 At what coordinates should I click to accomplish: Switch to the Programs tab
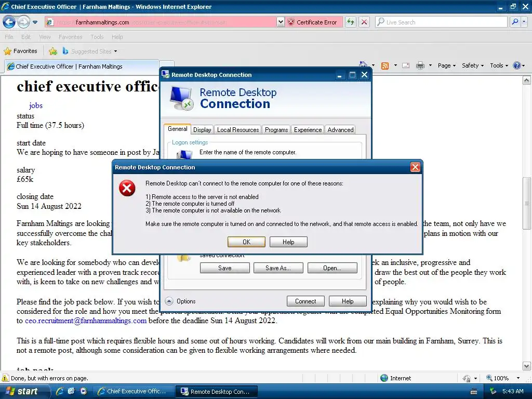point(276,129)
